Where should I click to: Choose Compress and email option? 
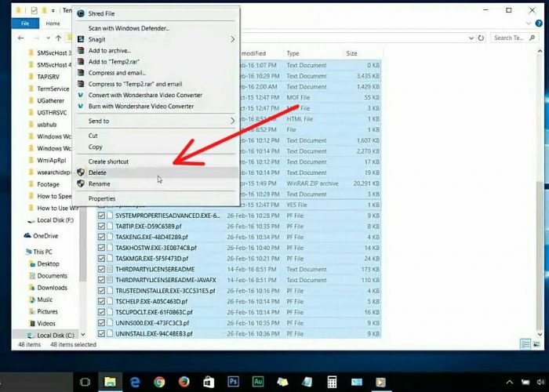click(x=157, y=73)
